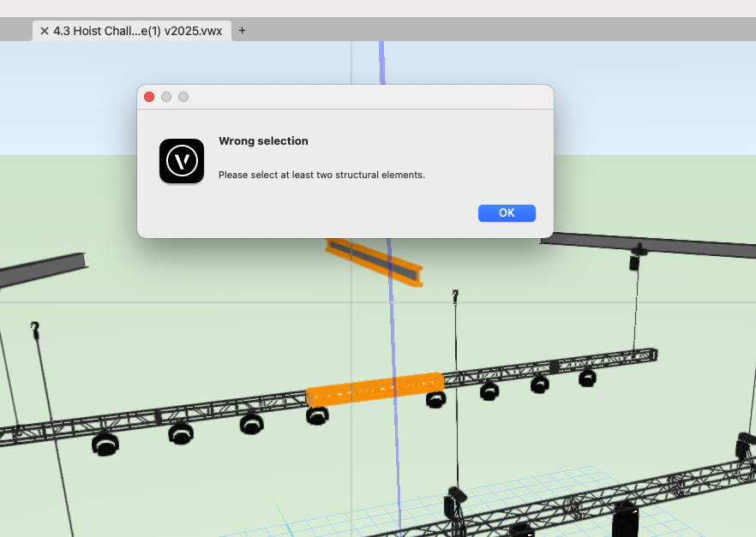Click the 'Please select at least two' message

(x=321, y=175)
